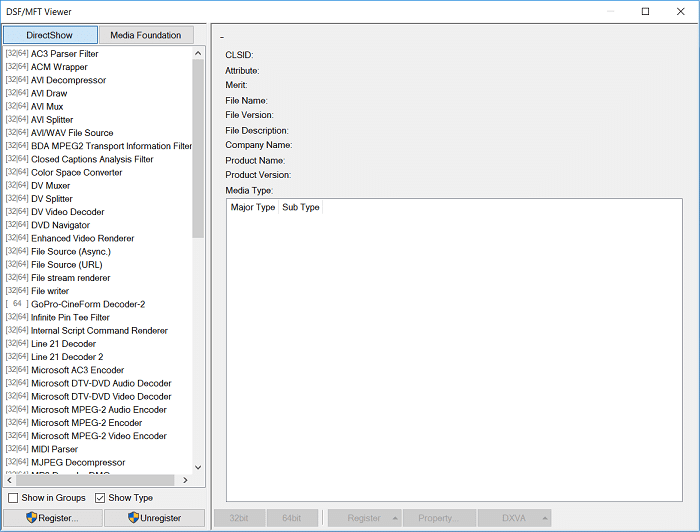
Task: Click the Register... button with shield
Action: coord(53,518)
